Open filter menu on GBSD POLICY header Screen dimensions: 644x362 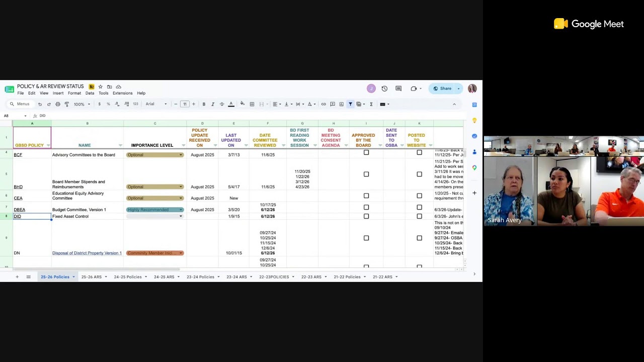coord(48,145)
